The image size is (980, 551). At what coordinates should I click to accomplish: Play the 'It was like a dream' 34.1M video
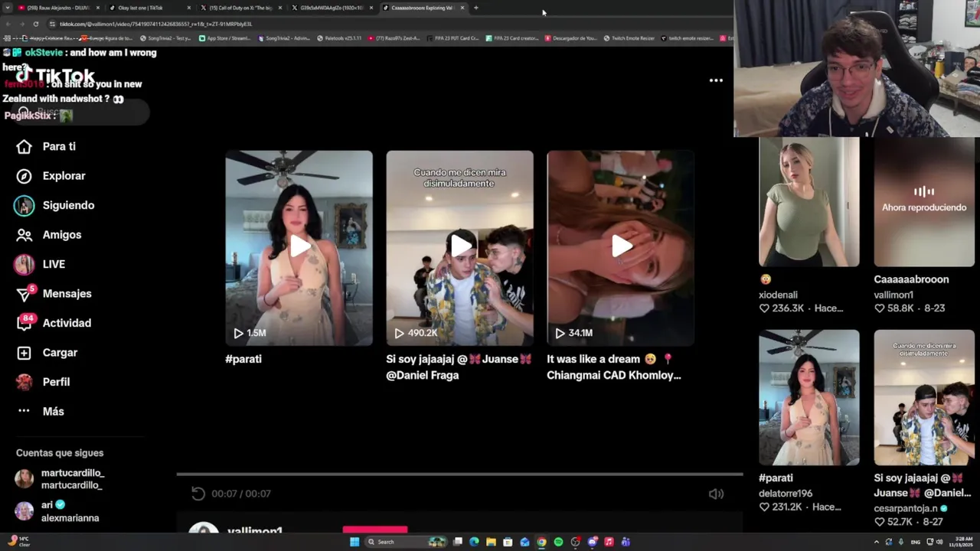click(621, 248)
